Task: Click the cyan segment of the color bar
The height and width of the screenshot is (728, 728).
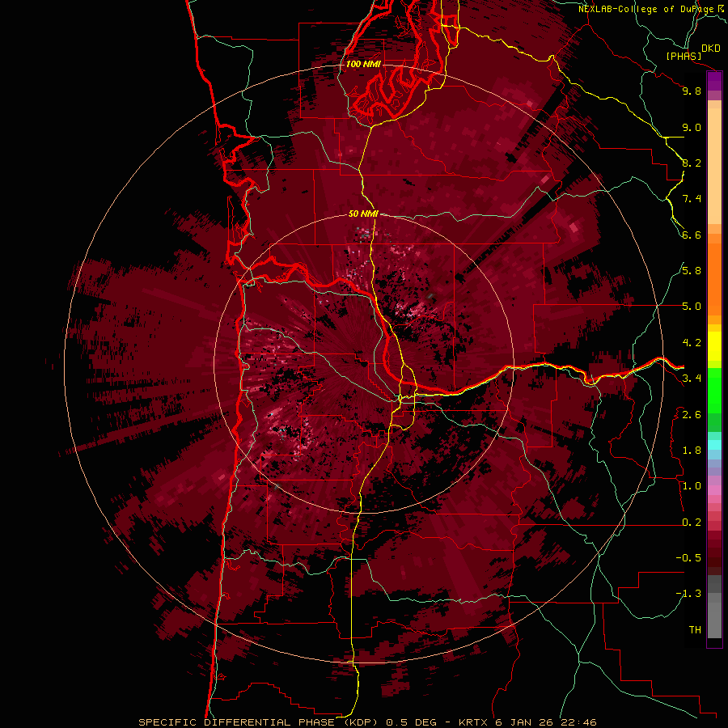Action: [x=714, y=444]
